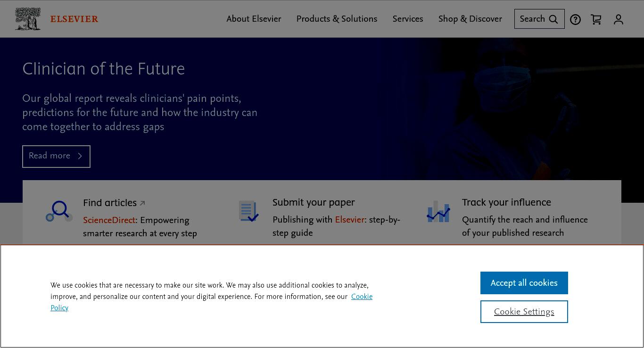Click the 'Publishing with Elsevier: step-by-step guide' text
This screenshot has width=644, height=348.
336,226
